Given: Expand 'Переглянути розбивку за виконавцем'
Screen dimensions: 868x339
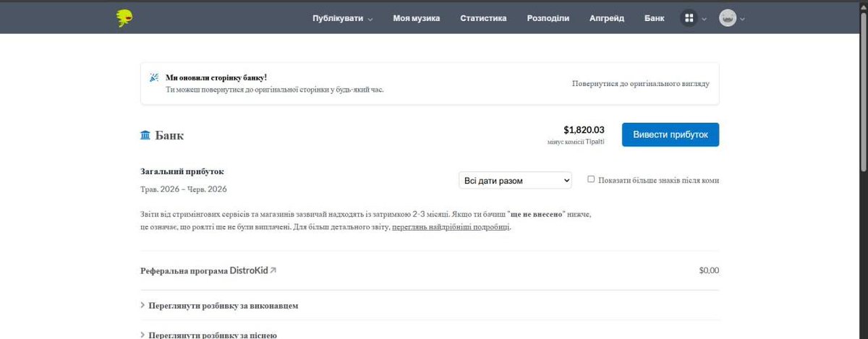Looking at the screenshot, I should point(219,305).
